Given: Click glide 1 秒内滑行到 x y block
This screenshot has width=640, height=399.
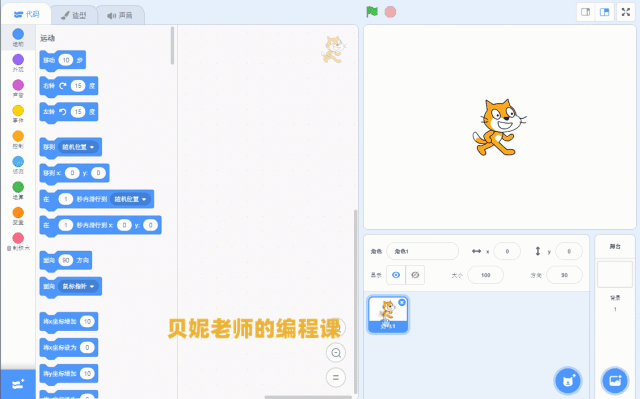Looking at the screenshot, I should [x=100, y=225].
